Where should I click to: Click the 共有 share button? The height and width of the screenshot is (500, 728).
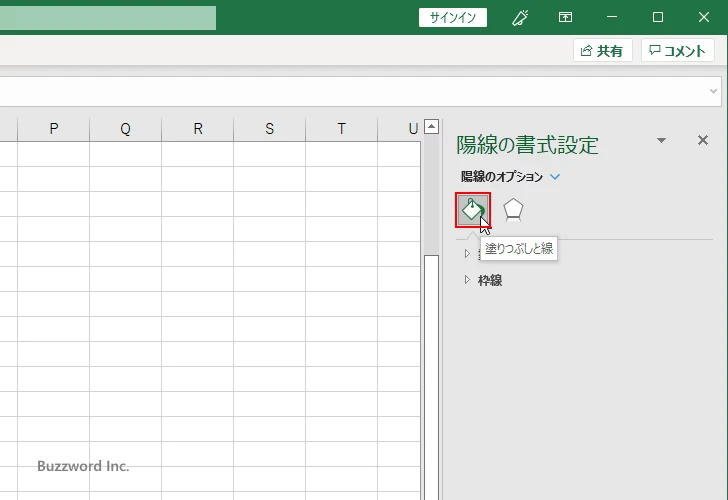pos(603,50)
